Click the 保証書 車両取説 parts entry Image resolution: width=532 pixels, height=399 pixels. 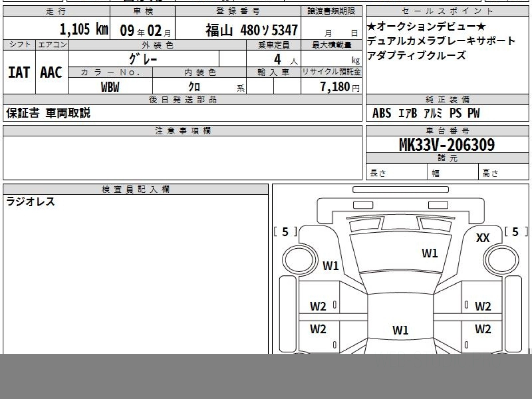(x=48, y=113)
